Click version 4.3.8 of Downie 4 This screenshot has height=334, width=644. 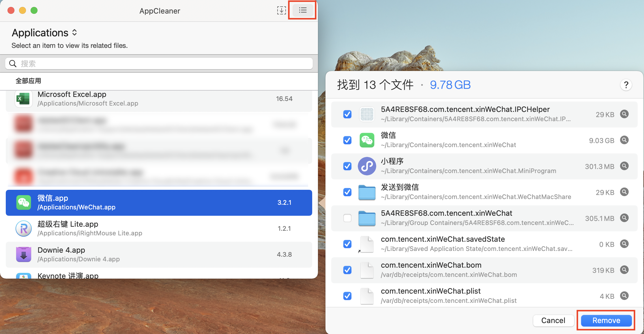tap(284, 254)
